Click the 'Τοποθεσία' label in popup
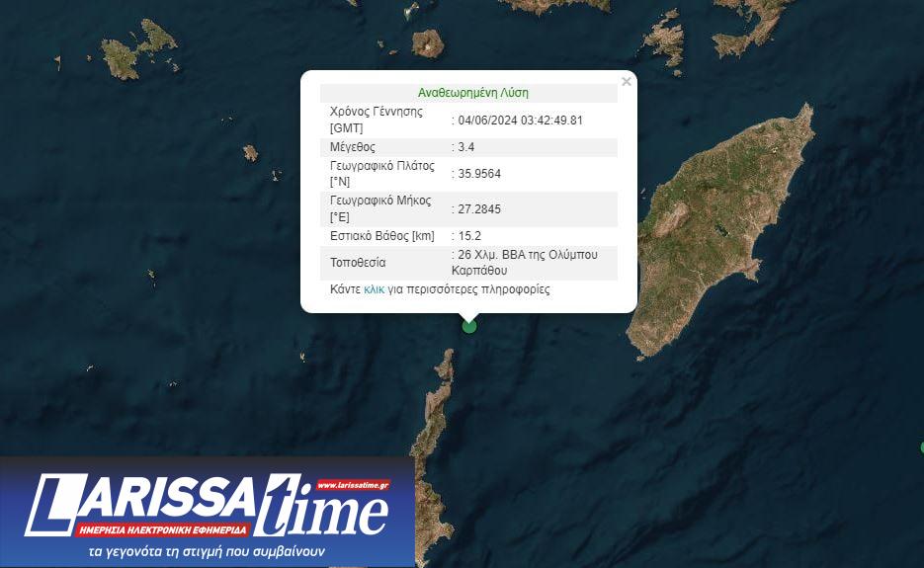Viewport: 924px width, 568px height. coord(358,263)
